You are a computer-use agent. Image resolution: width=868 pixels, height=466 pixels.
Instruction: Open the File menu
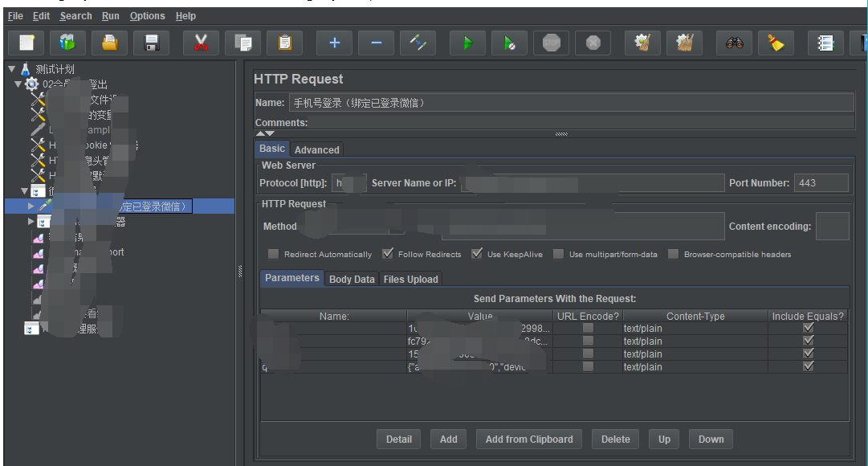tap(15, 16)
